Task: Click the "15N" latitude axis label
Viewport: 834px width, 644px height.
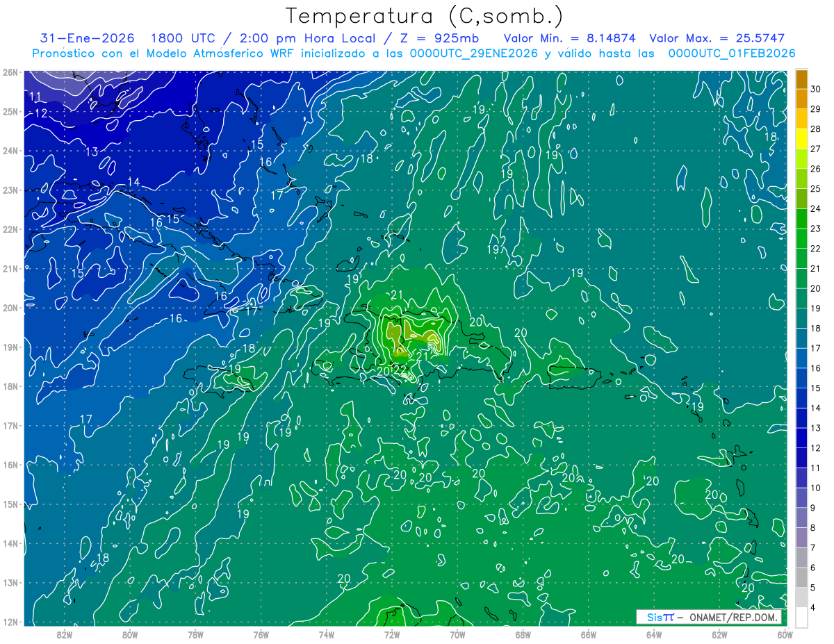Action: click(x=10, y=504)
